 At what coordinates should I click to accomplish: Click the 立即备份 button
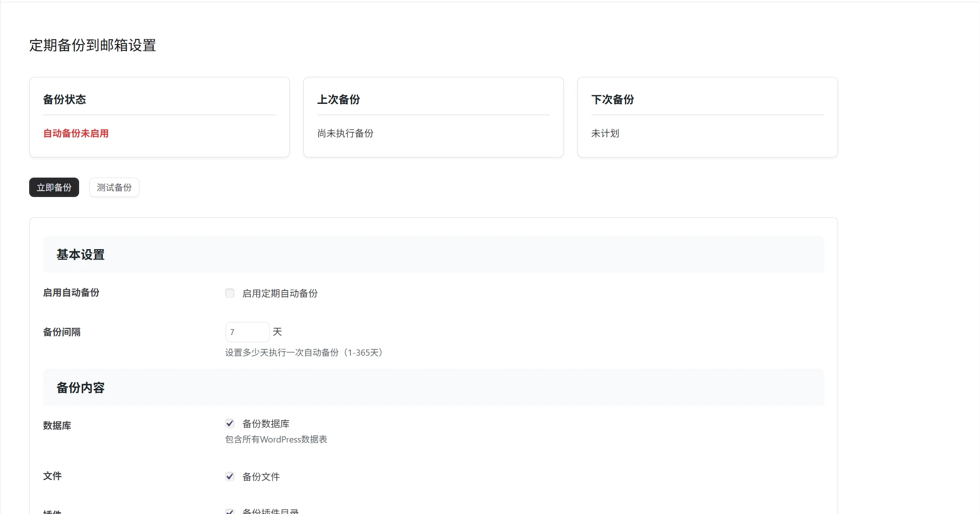[53, 187]
